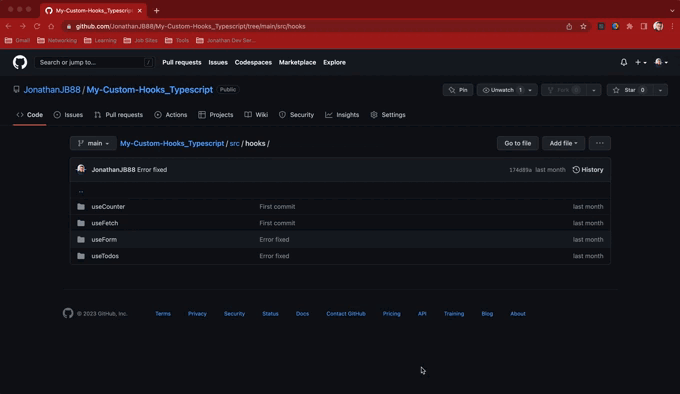Click the footer GitHub logo
680x394 pixels.
click(x=68, y=313)
